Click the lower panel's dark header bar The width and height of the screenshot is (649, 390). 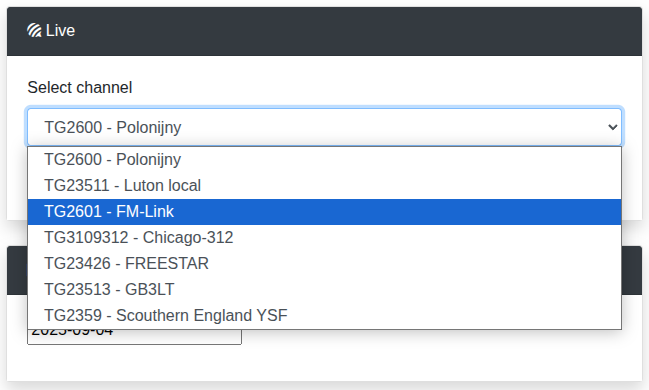click(x=632, y=270)
